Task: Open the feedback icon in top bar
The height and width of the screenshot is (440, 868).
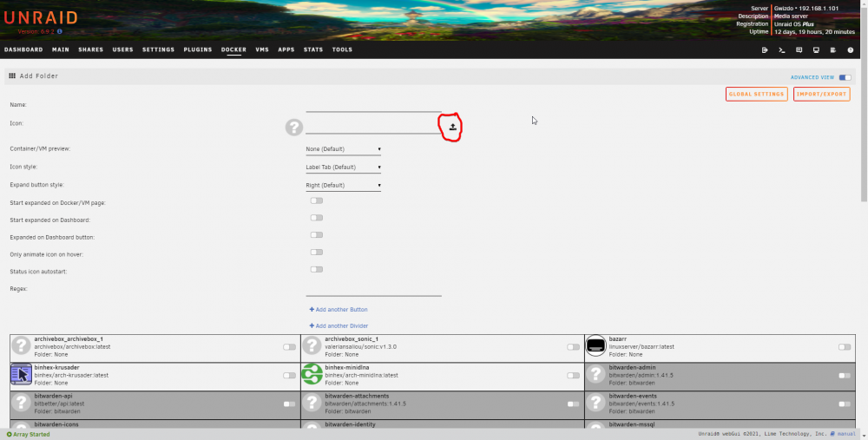Action: coord(799,49)
